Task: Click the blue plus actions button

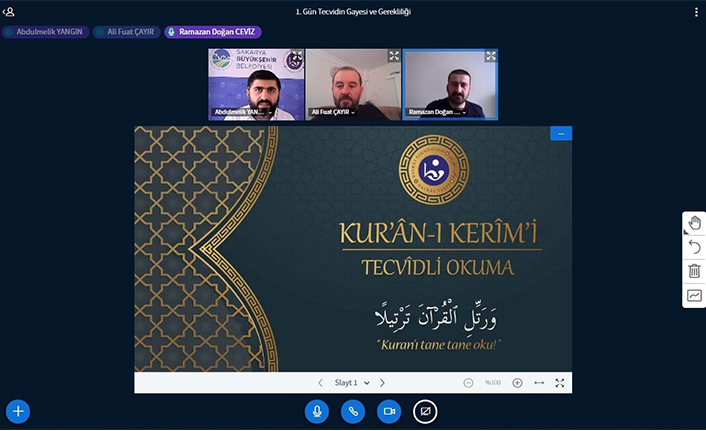Action: (x=18, y=411)
